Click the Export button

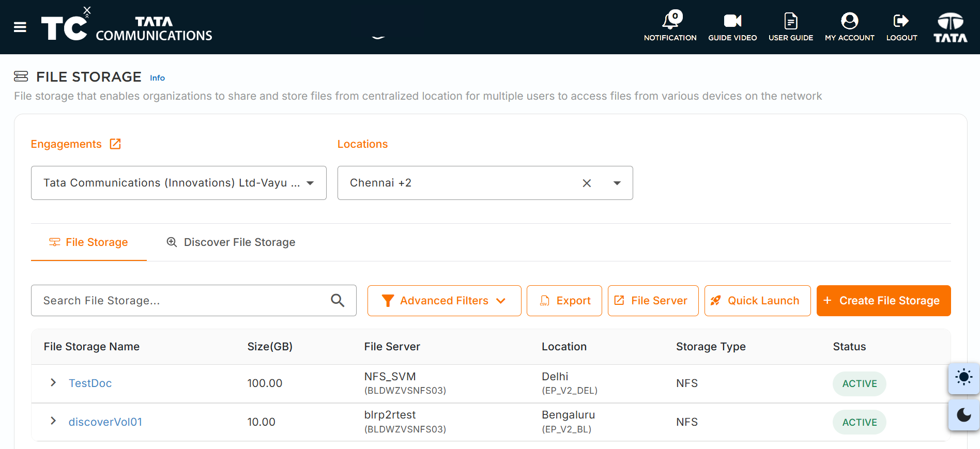coord(564,301)
